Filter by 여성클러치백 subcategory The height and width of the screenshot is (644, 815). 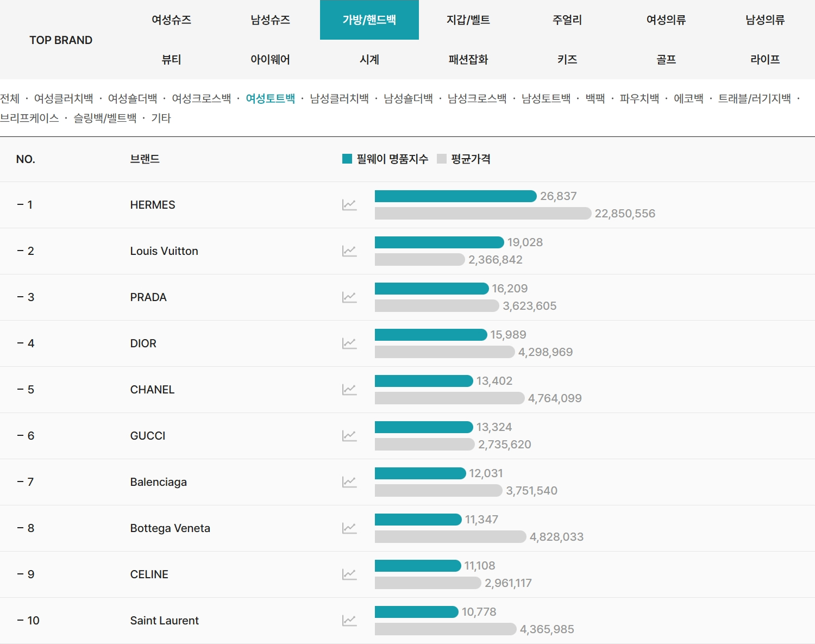pyautogui.click(x=64, y=98)
